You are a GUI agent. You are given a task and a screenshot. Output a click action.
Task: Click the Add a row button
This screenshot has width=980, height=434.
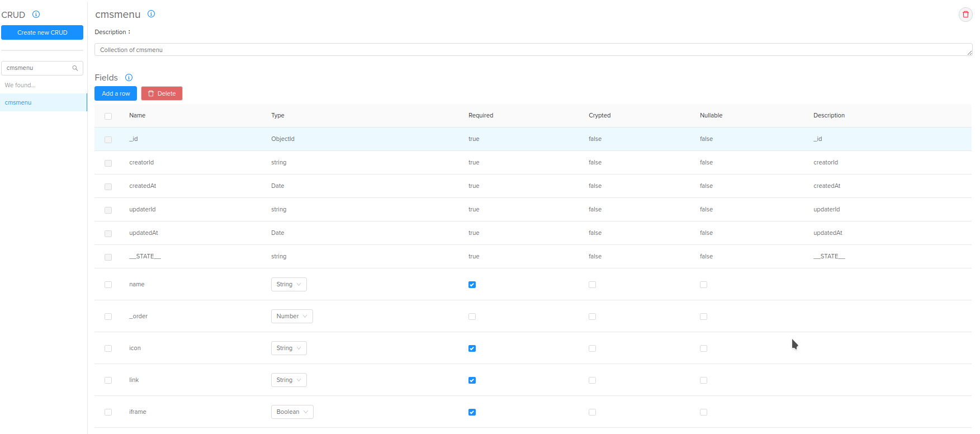116,94
